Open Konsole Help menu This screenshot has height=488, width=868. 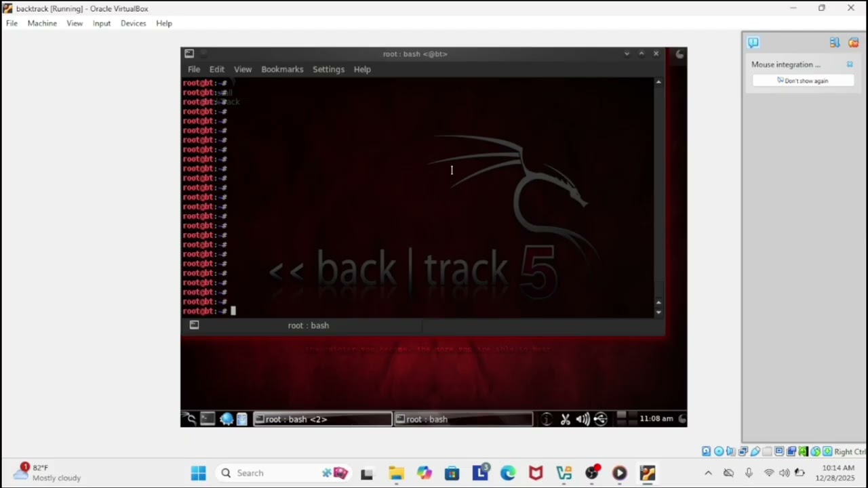362,69
